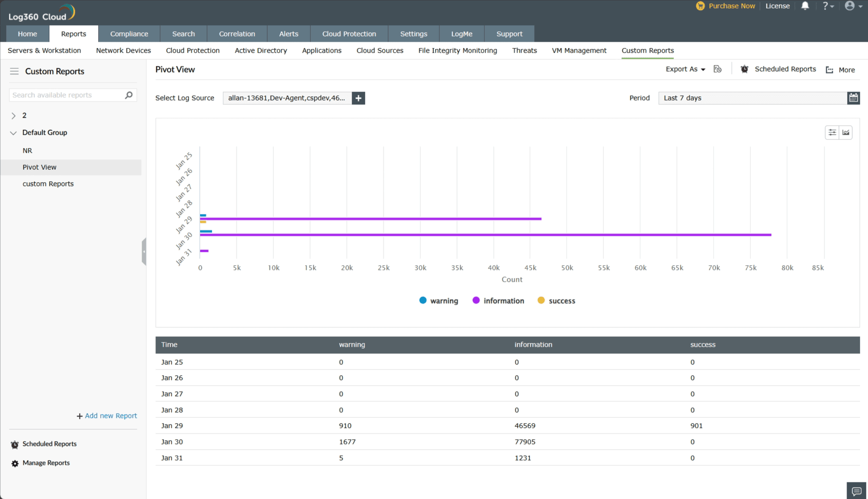Go to the Search tab
Screen dimensions: 868x499
click(183, 34)
